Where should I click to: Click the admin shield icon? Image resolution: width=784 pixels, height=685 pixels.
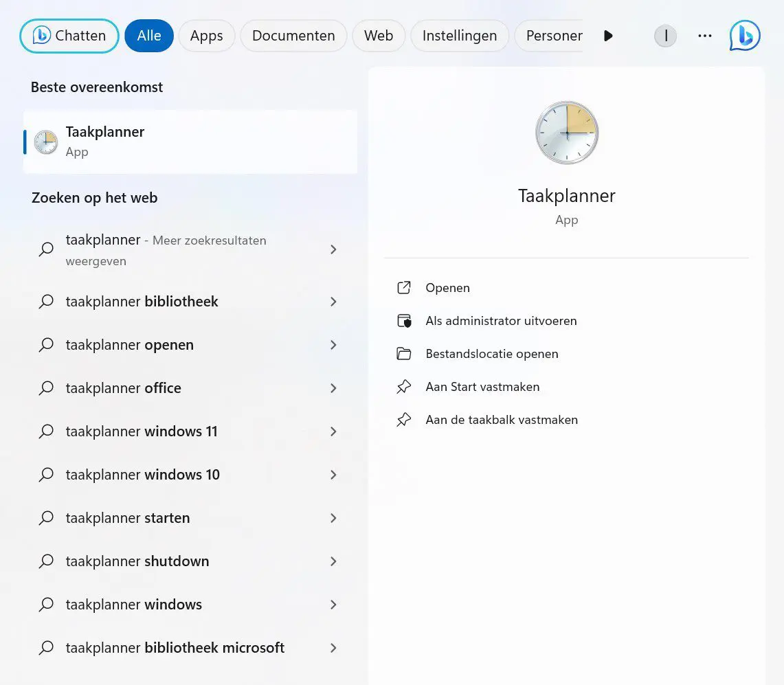tap(404, 320)
